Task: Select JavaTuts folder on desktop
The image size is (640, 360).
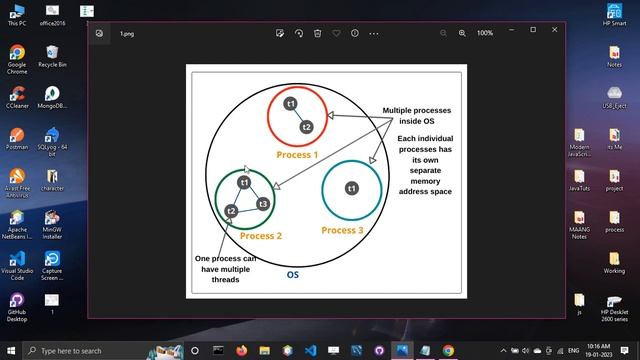Action: (x=579, y=180)
